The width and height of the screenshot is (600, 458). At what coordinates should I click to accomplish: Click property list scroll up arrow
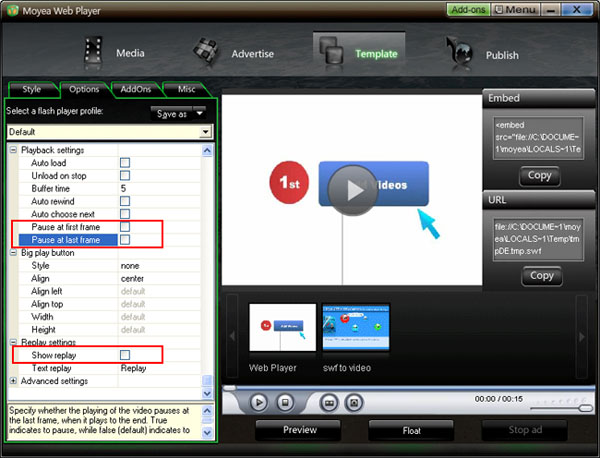click(207, 150)
